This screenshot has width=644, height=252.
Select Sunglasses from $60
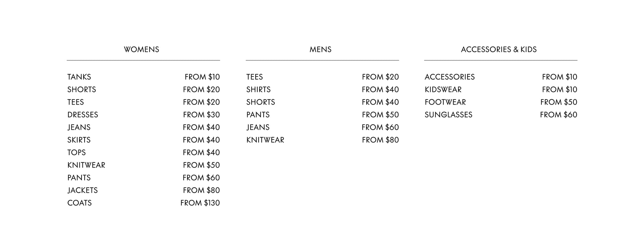[x=501, y=115]
